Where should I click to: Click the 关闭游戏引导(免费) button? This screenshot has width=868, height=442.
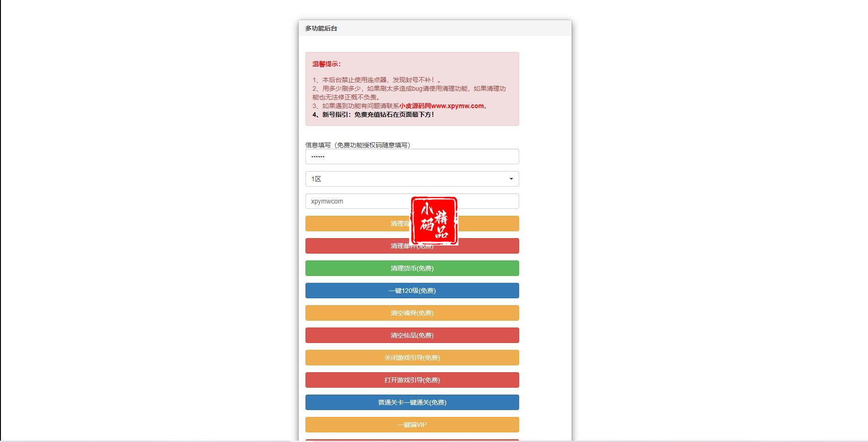(412, 358)
